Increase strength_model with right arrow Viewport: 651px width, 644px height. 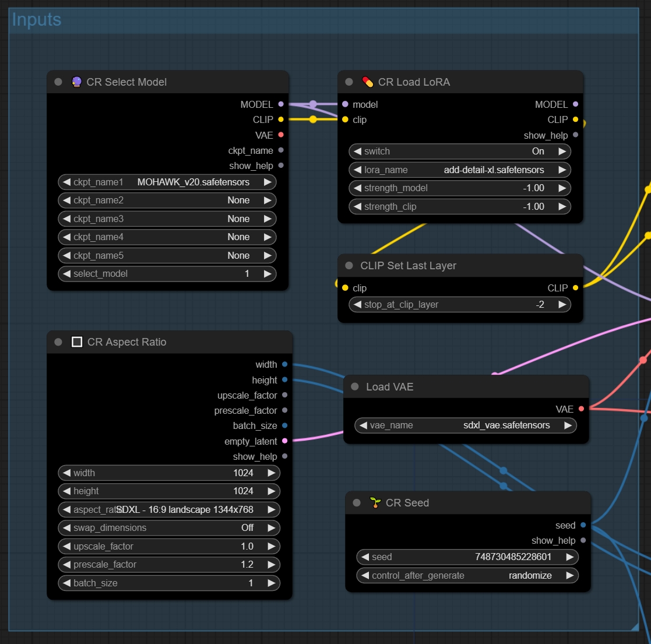point(562,188)
